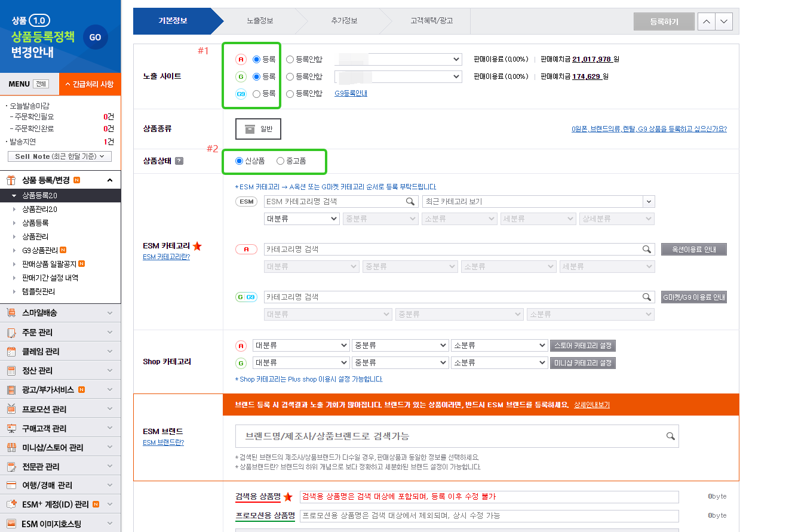The width and height of the screenshot is (789, 532).
Task: Click the ESM 이미지호스팅 picture icon
Action: (10, 524)
